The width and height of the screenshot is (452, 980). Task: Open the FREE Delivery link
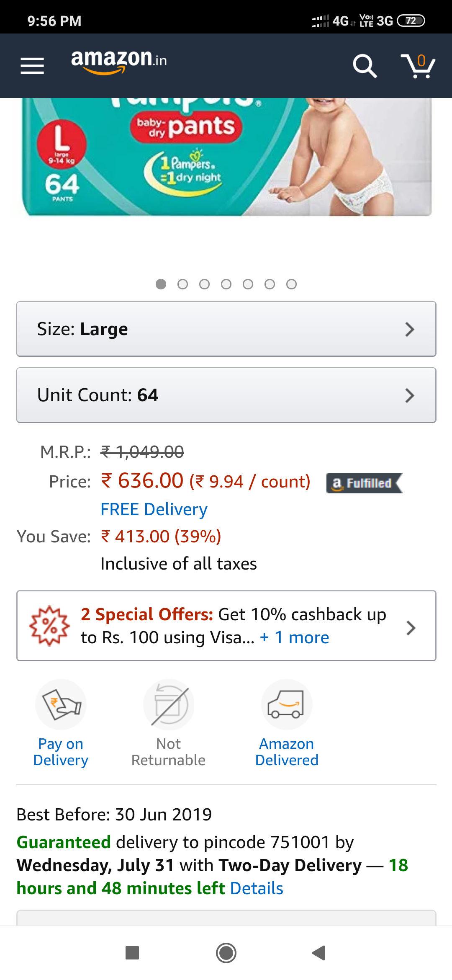154,509
